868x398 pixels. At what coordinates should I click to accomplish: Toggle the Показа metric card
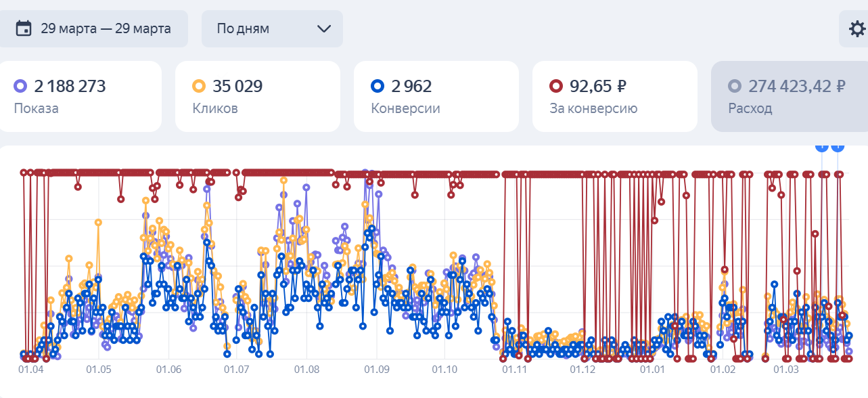pos(81,97)
